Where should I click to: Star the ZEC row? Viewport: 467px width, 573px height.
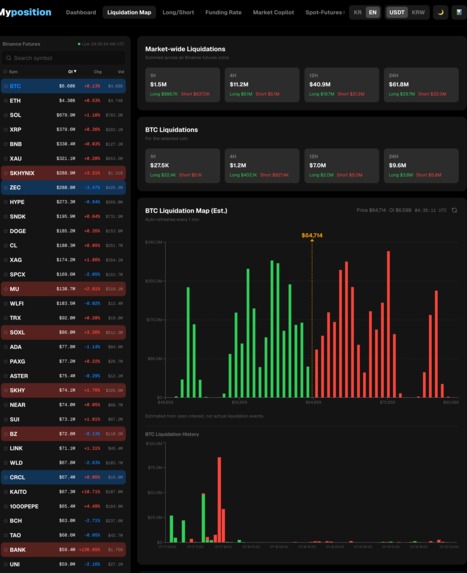click(x=5, y=187)
